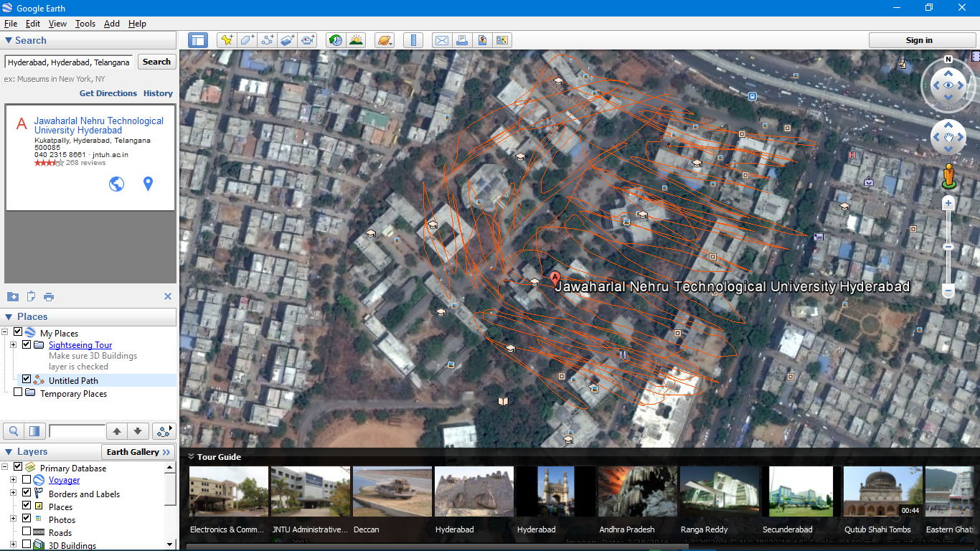Select the Add Path tool
Image resolution: width=980 pixels, height=551 pixels.
[267, 40]
